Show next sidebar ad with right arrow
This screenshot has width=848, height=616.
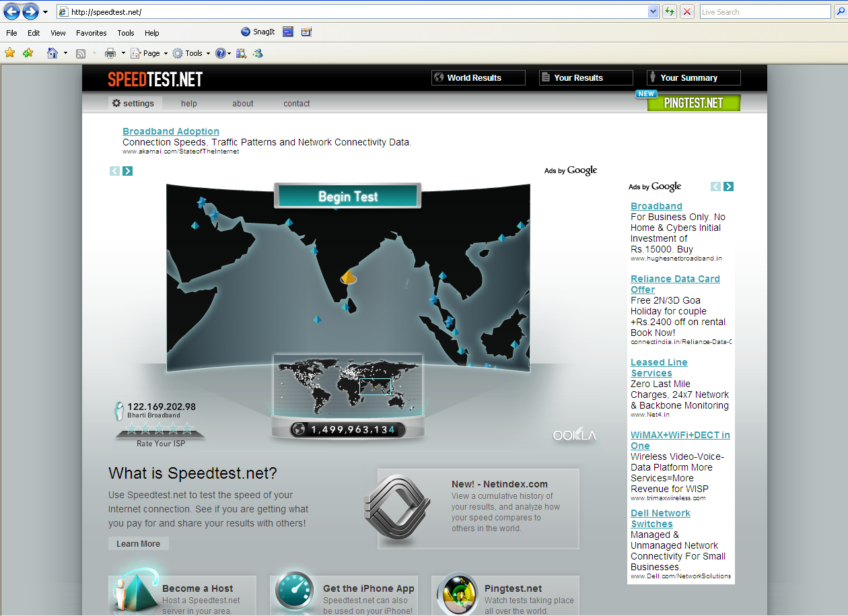[728, 186]
